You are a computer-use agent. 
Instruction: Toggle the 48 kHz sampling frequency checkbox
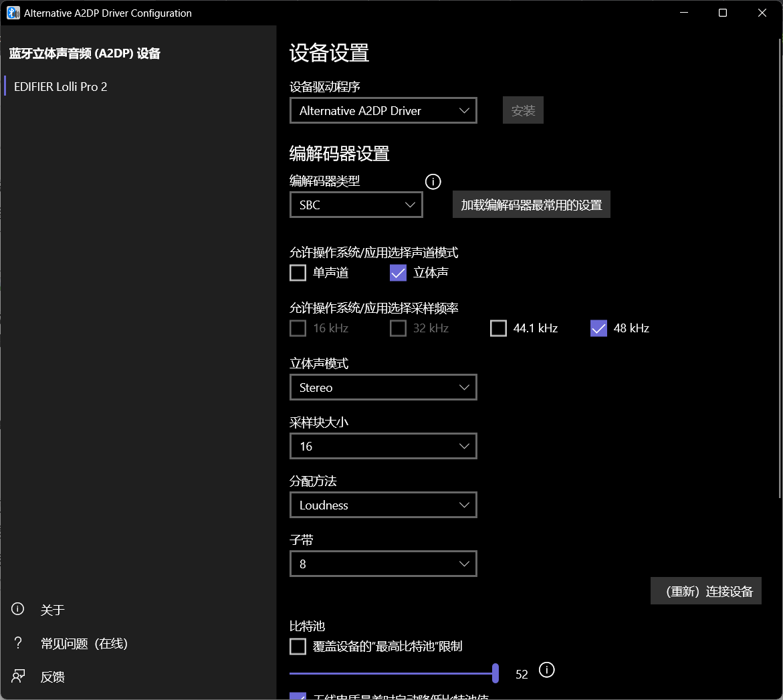[598, 328]
